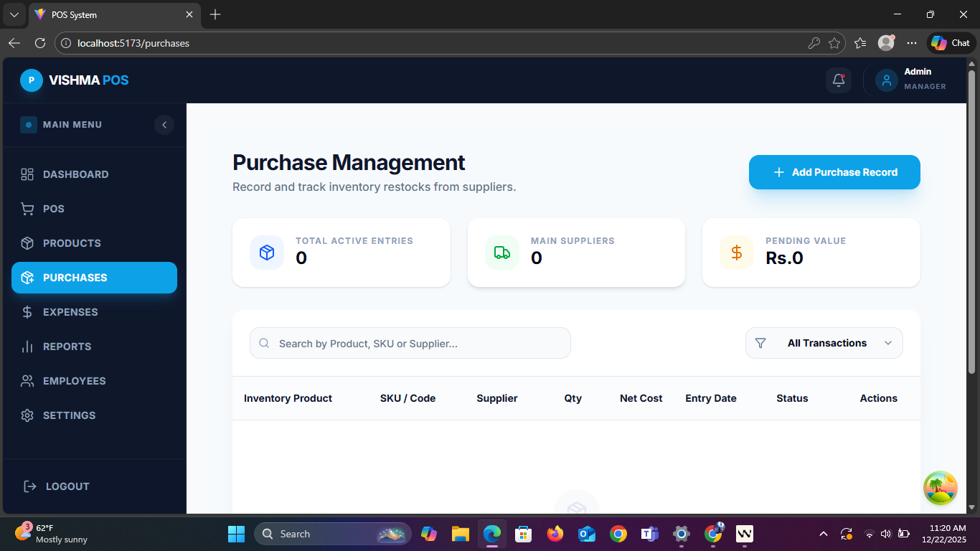Bookmark page with the star icon
The image size is (980, 551).
point(834,43)
